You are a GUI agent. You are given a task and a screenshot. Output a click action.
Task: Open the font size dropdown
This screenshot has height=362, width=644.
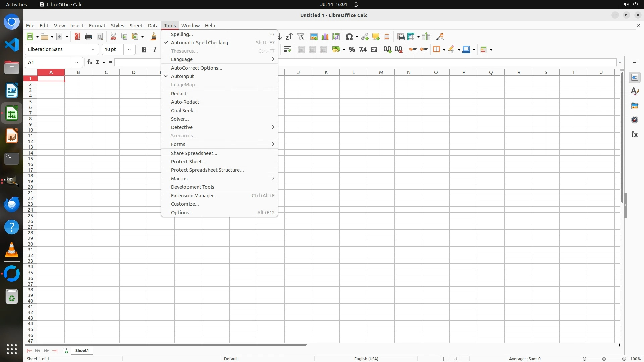point(129,50)
